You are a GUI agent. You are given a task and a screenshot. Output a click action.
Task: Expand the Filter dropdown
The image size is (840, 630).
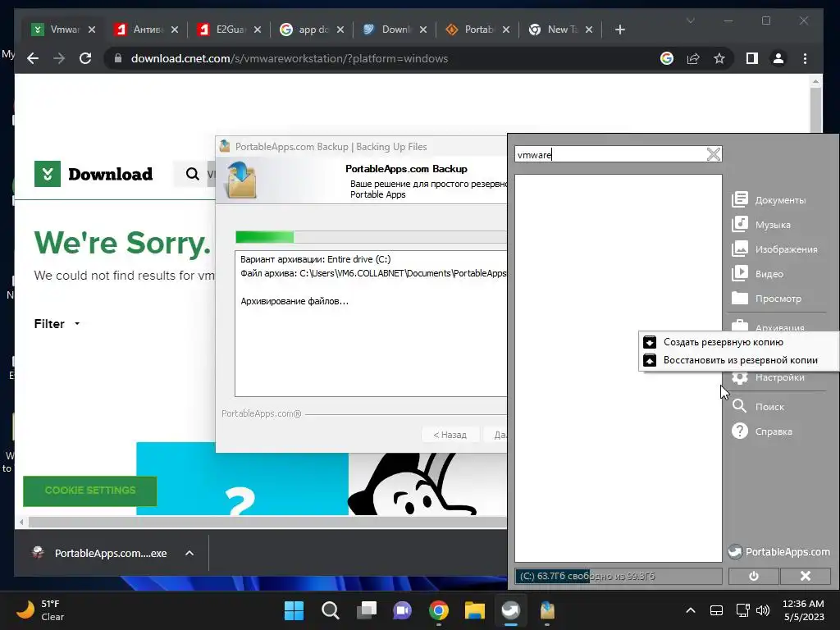[x=57, y=323]
